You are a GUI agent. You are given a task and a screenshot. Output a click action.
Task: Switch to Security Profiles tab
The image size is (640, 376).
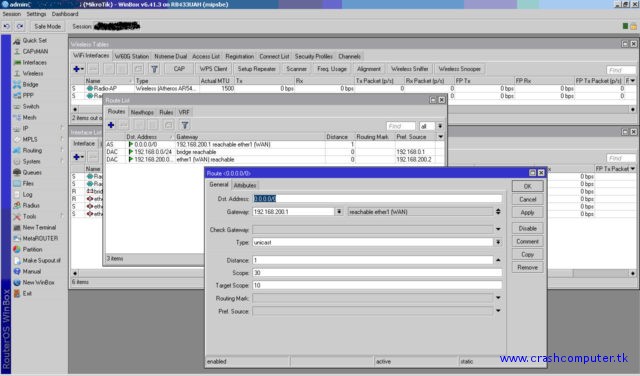tap(313, 56)
